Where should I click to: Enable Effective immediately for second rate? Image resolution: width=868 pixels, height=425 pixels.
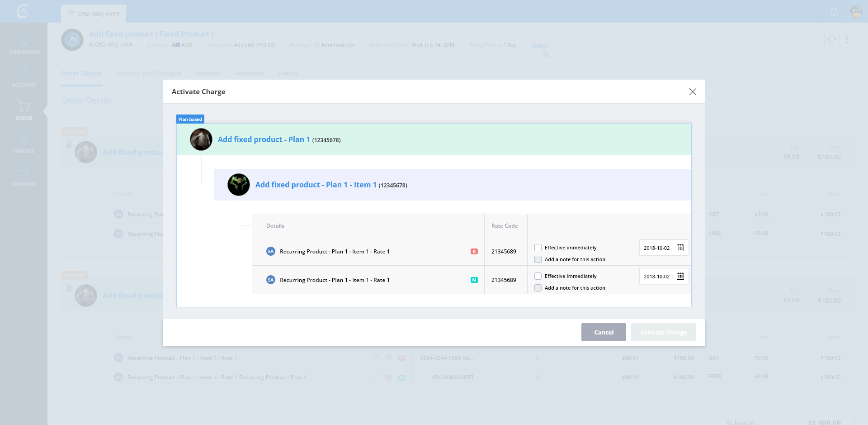(x=538, y=276)
